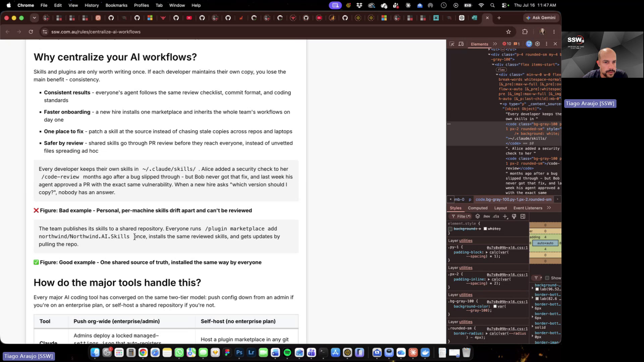Image resolution: width=644 pixels, height=362 pixels.
Task: Open Spotify from the Dock
Action: [x=287, y=353]
